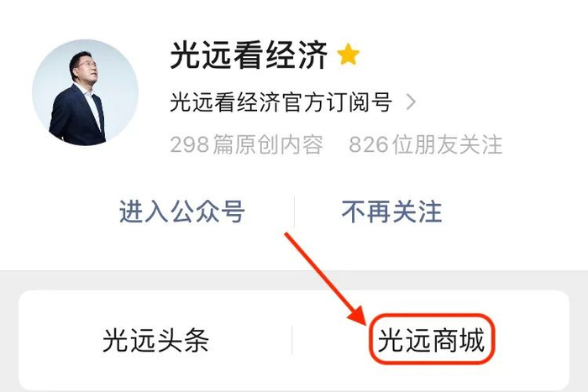
Task: Click the divider between 进入公众号 and 不再关注
Action: pyautogui.click(x=294, y=212)
